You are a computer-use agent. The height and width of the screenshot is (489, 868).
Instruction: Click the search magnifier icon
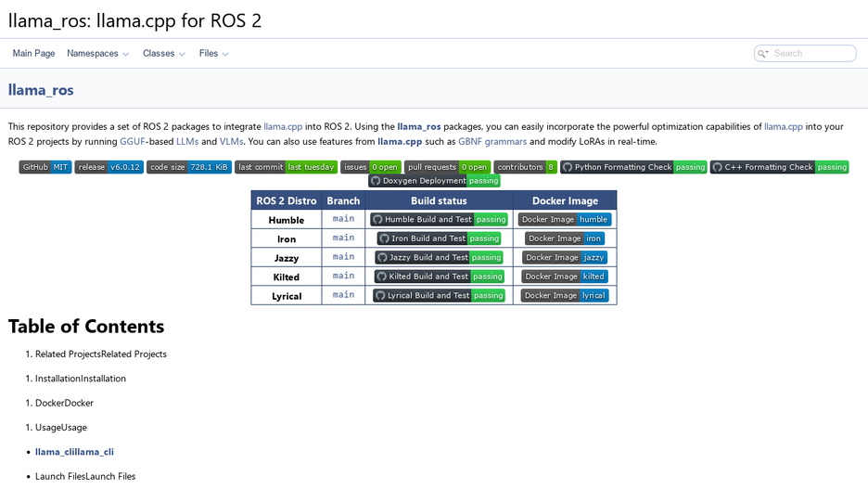click(x=763, y=53)
